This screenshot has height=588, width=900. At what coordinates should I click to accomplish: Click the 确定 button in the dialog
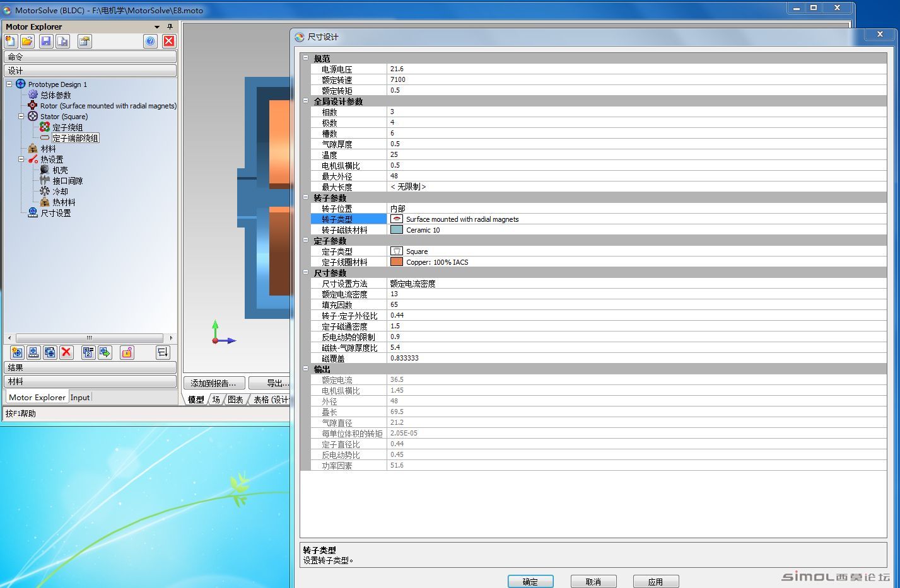coord(530,582)
